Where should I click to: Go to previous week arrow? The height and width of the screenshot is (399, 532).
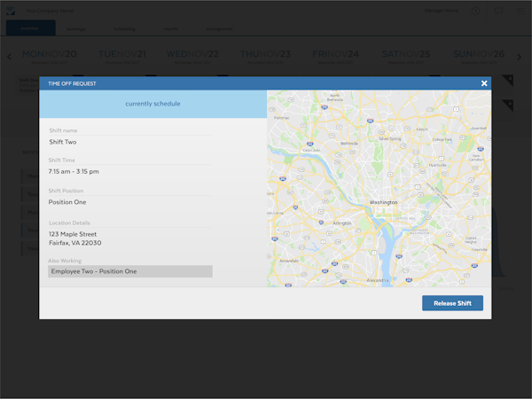[x=9, y=57]
